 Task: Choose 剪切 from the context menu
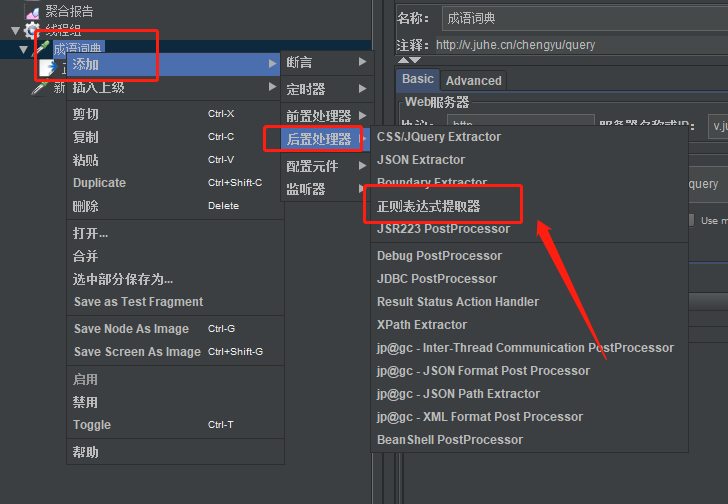[176, 114]
